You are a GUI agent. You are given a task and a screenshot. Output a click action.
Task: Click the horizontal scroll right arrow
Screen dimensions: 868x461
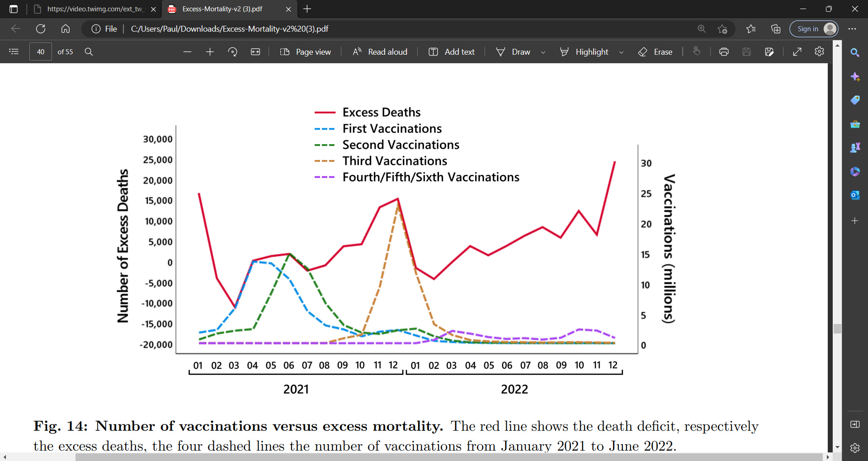[828, 457]
